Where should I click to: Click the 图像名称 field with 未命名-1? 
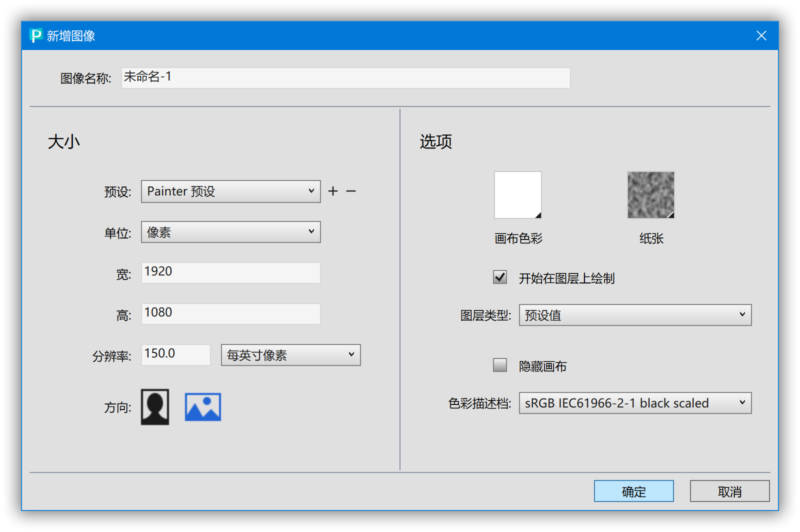click(346, 78)
